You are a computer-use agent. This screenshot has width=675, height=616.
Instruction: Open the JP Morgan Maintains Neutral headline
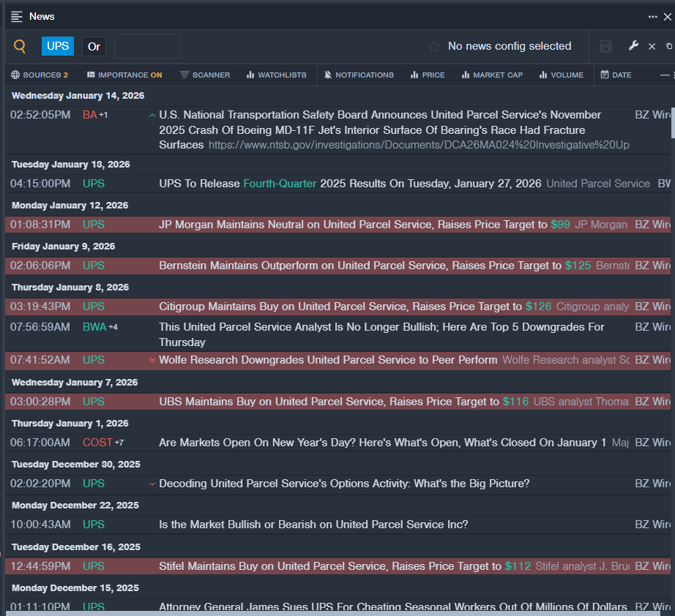pyautogui.click(x=364, y=225)
